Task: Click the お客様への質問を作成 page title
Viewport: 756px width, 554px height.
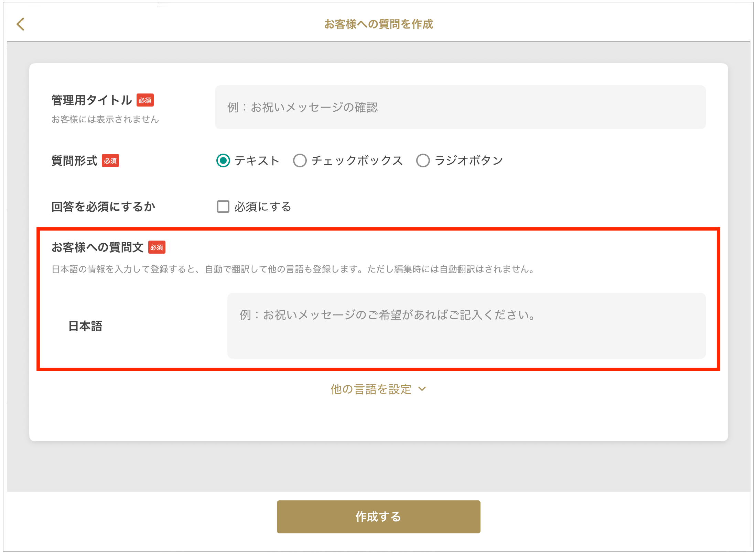Action: [x=378, y=24]
